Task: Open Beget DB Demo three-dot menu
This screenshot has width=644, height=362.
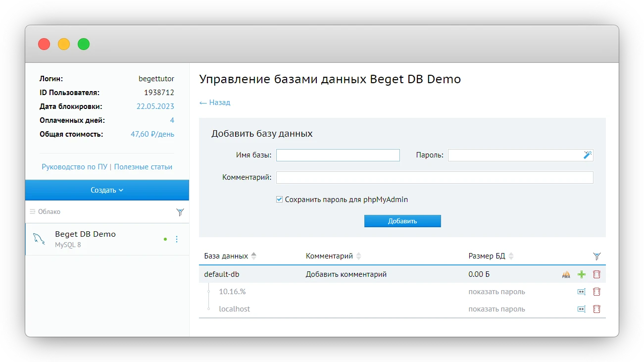Action: 177,239
